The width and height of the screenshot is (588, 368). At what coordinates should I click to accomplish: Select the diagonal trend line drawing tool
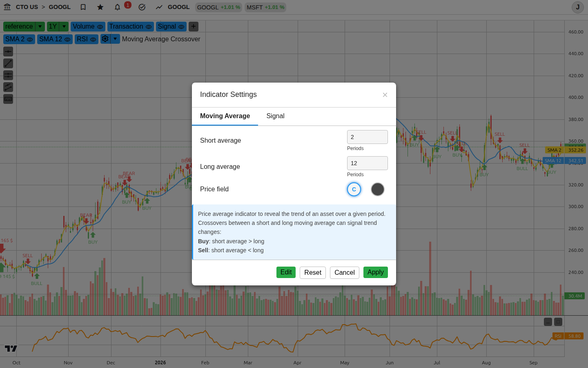click(x=8, y=63)
